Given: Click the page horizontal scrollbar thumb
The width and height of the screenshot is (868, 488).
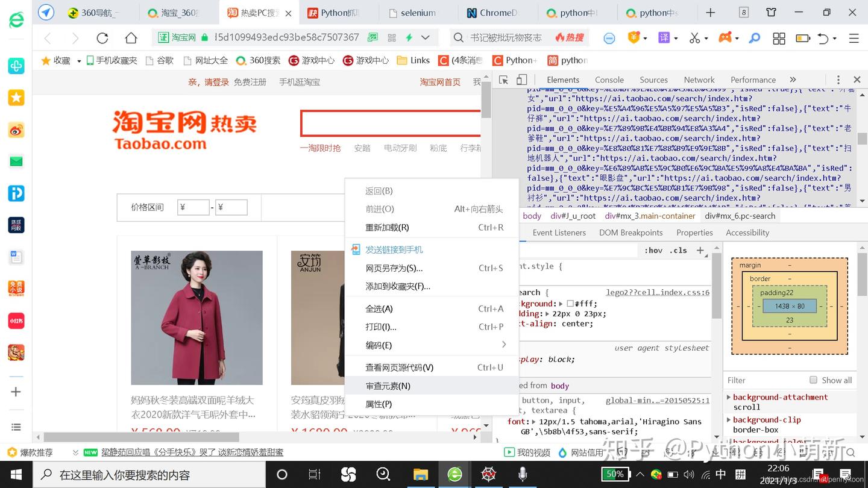Looking at the screenshot, I should (x=141, y=437).
